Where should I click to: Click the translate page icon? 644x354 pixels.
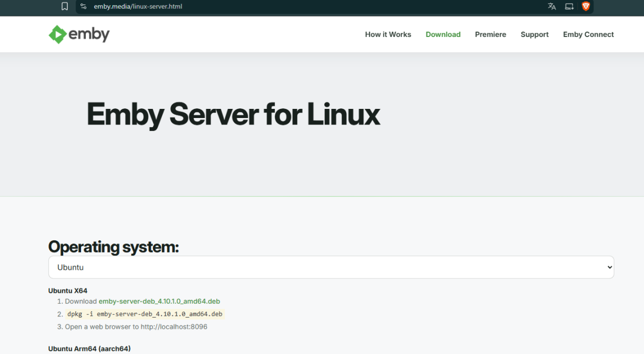point(552,6)
